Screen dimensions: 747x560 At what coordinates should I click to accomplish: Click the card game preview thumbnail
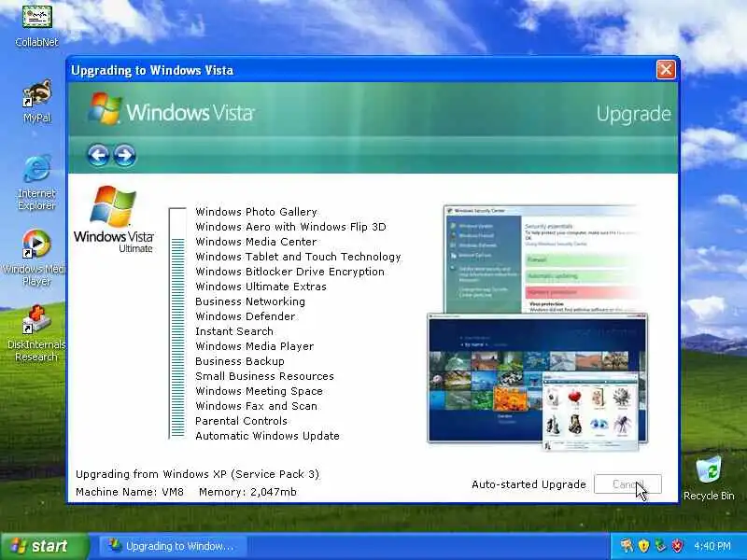590,412
